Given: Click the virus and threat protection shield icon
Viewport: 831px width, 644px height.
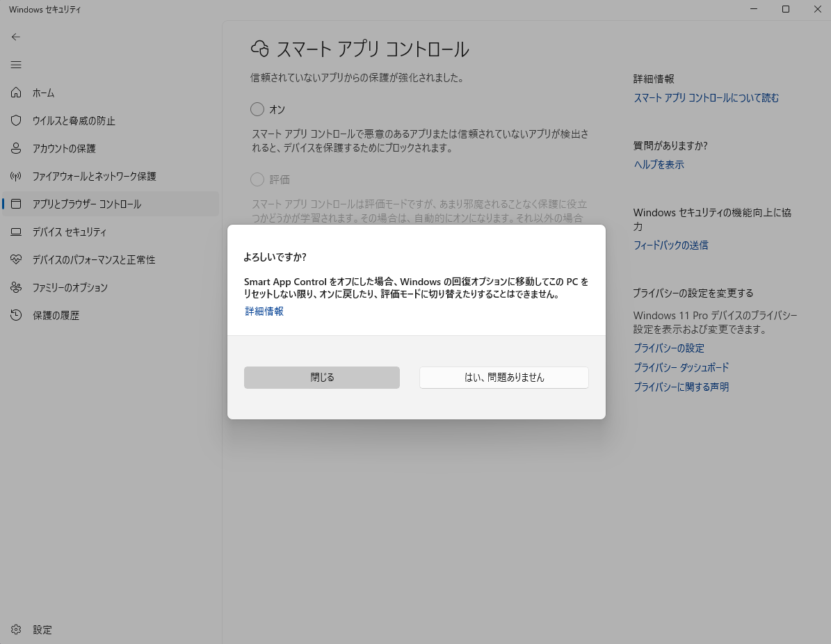Looking at the screenshot, I should click(16, 120).
